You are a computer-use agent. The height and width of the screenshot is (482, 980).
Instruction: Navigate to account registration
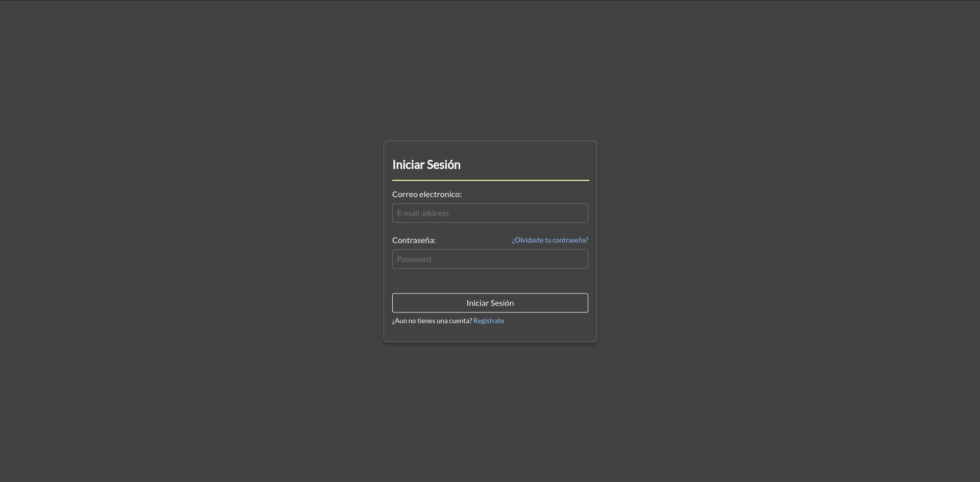pyautogui.click(x=488, y=321)
